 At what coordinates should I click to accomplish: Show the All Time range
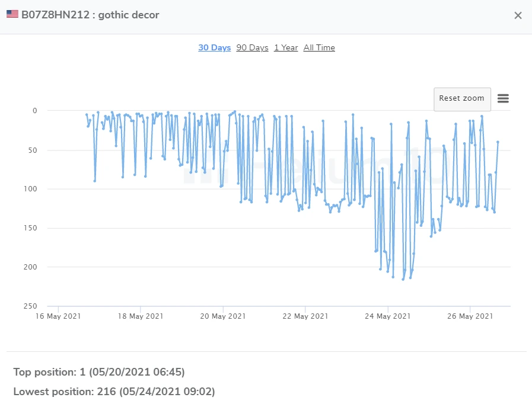point(319,48)
